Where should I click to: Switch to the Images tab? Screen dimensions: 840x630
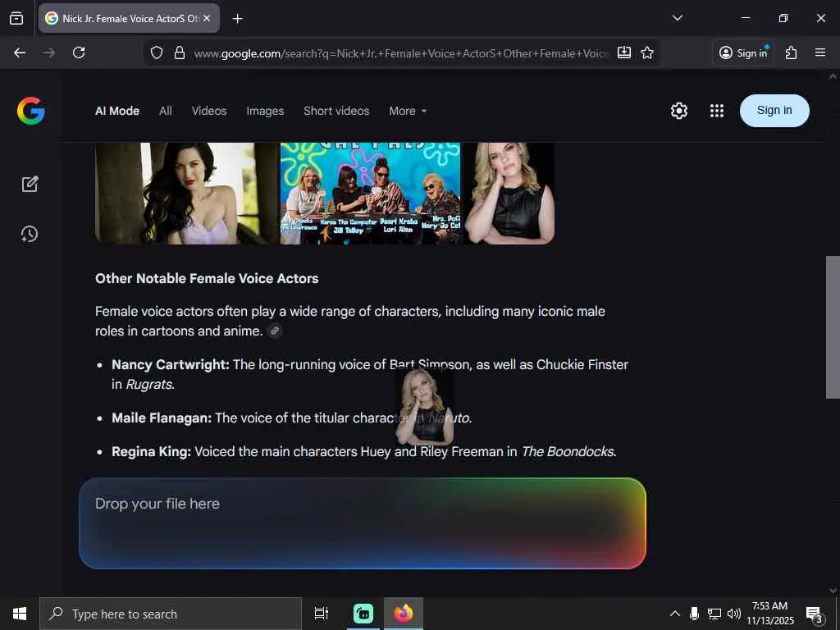click(x=265, y=111)
